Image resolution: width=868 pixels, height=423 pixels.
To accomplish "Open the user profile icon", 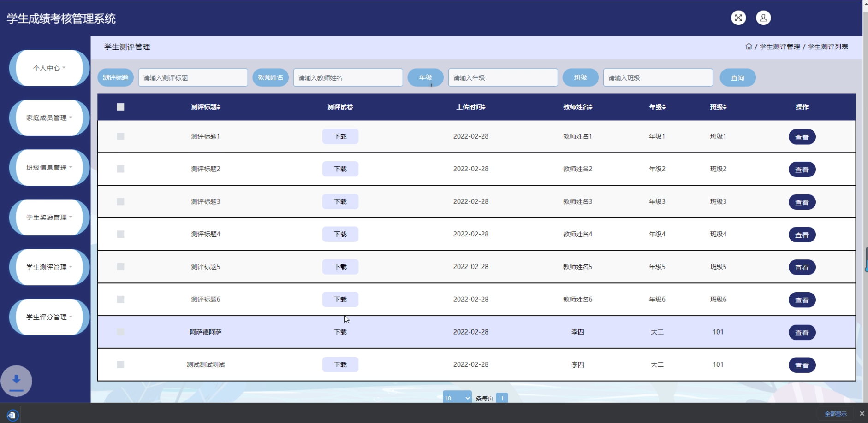I will [x=763, y=18].
